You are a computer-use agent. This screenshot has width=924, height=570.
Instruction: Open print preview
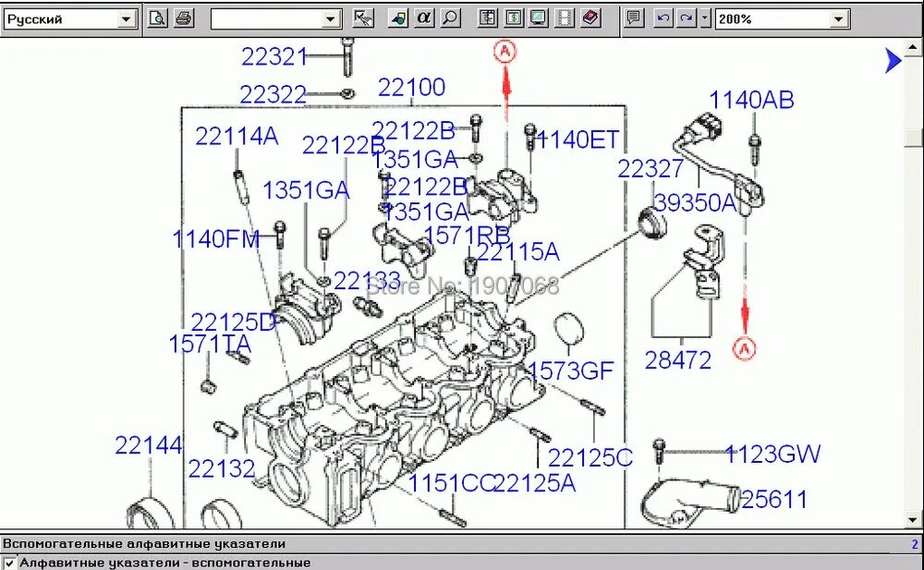click(x=157, y=17)
